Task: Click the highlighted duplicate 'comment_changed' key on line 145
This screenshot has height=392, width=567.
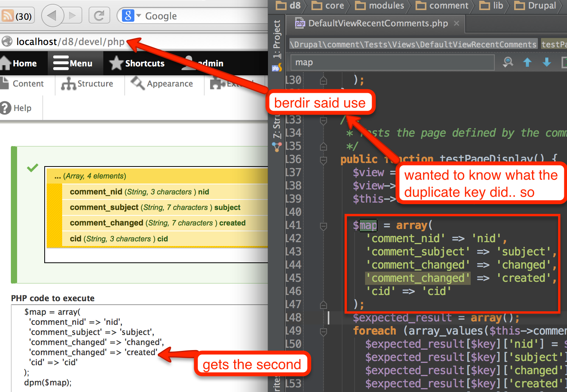Action: click(x=418, y=278)
